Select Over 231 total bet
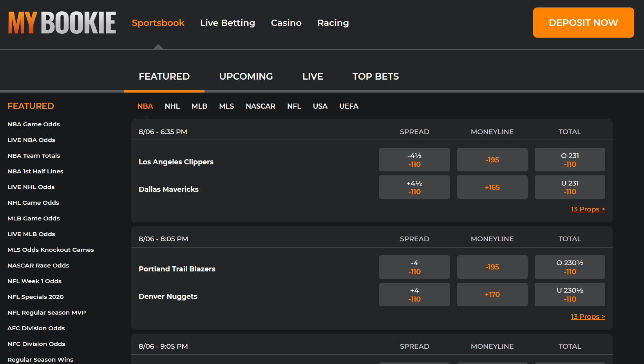 pyautogui.click(x=570, y=160)
